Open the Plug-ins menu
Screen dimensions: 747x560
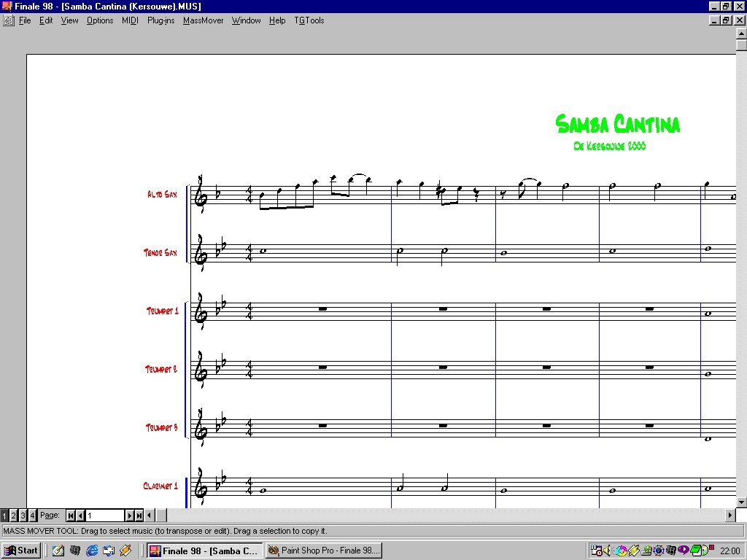pos(160,20)
